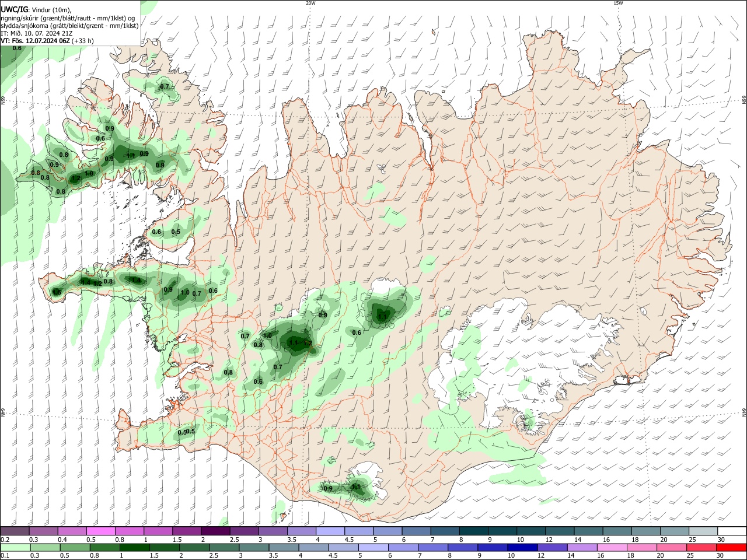Click the title text 'UWC/IG: Vindur (10m)'
This screenshot has height=560, width=747.
pos(36,10)
